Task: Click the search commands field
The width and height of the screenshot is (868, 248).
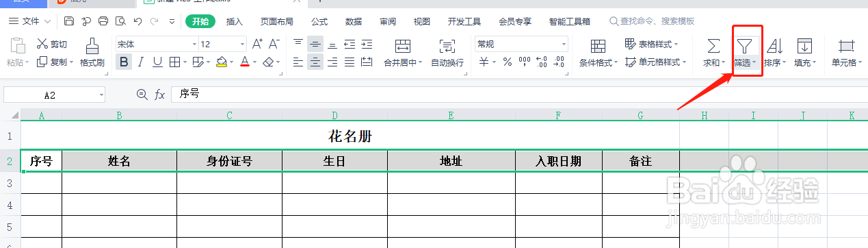Action: [652, 21]
